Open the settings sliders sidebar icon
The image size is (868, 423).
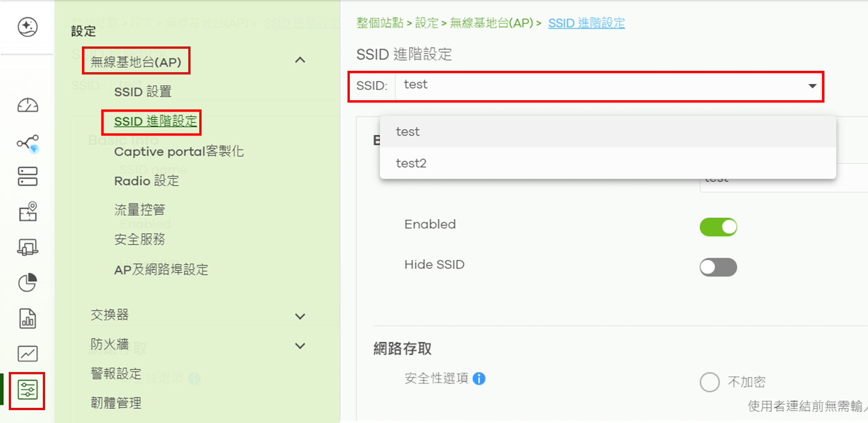point(28,390)
